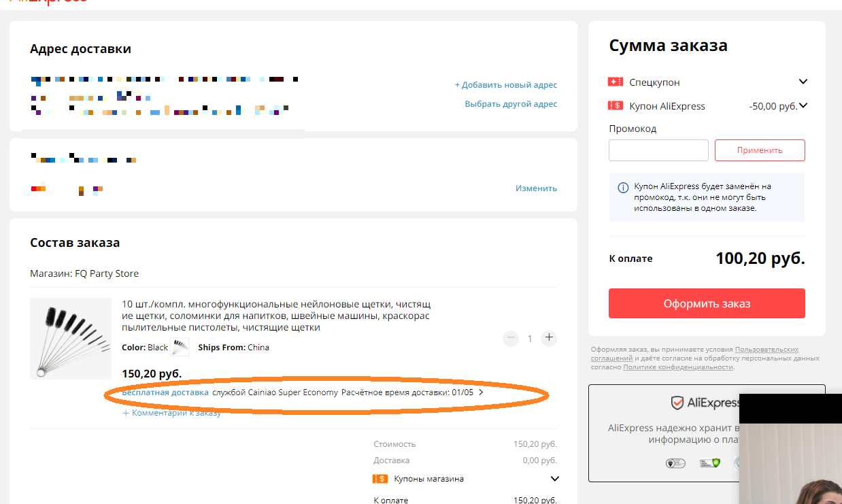Click Добавить новый адрес link
The height and width of the screenshot is (504, 842).
506,85
